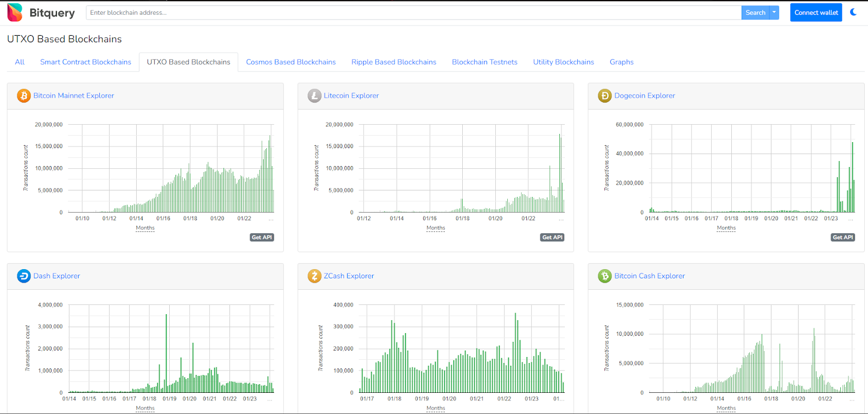Focus the blockchain address input field
The image size is (868, 414).
point(413,12)
